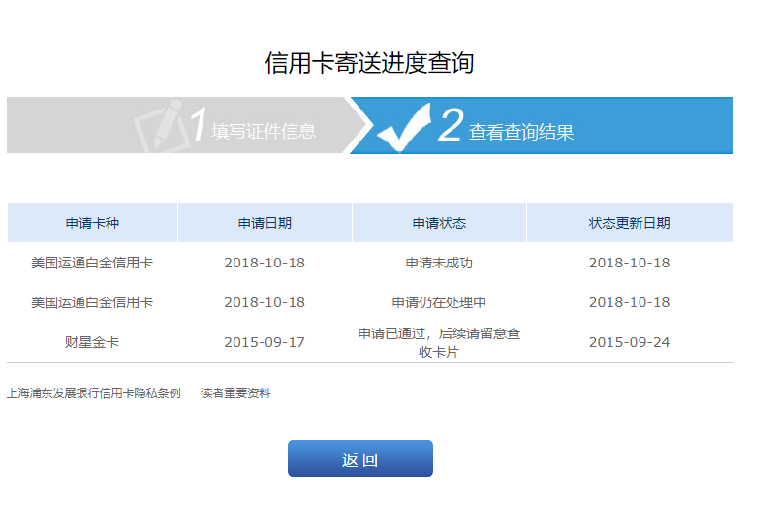Screen dimensions: 780x532
Task: Click the checkmark icon in step 2
Action: (403, 128)
